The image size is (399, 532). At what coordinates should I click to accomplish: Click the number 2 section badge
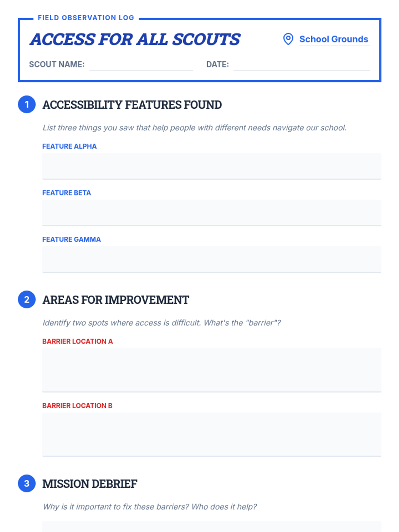27,300
